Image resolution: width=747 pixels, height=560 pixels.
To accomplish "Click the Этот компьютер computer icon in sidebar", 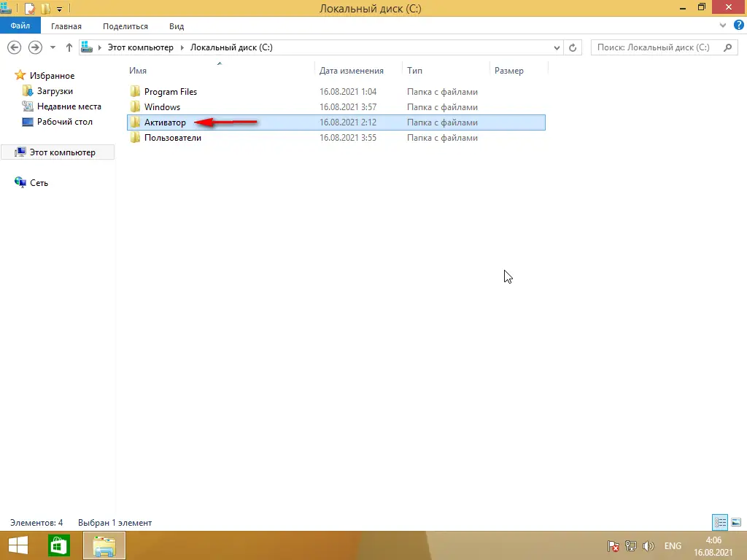I will pyautogui.click(x=20, y=152).
